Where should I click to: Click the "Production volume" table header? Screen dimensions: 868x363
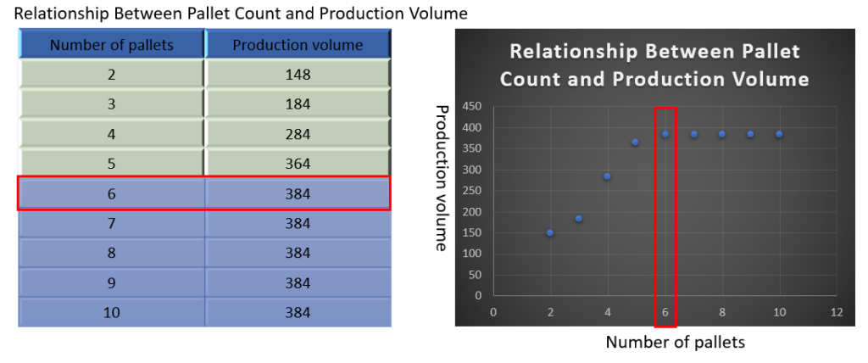click(298, 45)
